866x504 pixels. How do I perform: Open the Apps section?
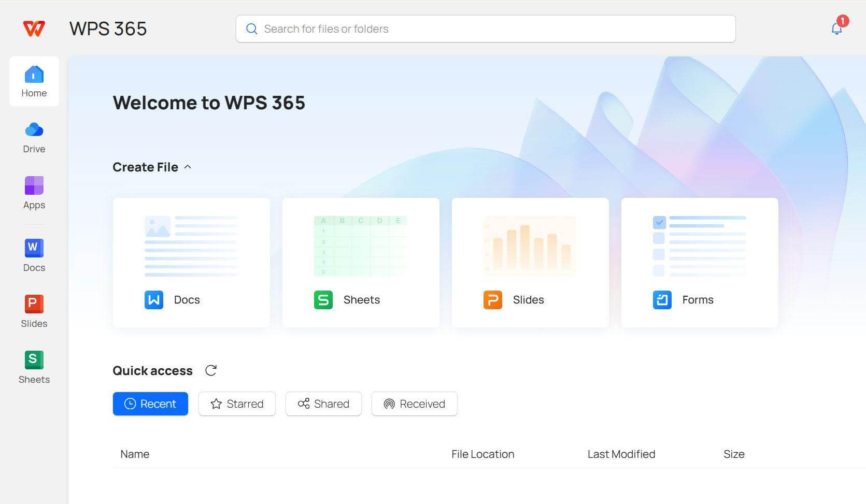click(x=34, y=193)
